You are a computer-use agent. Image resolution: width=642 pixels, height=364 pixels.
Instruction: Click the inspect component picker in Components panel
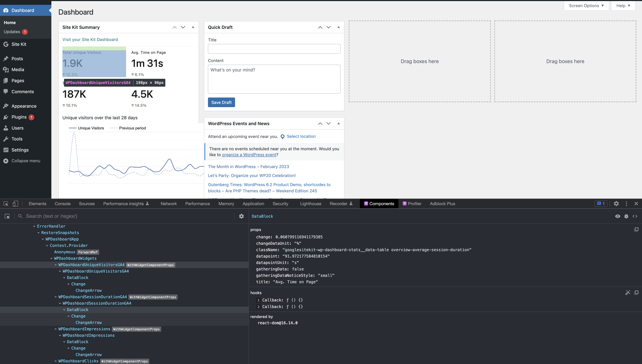point(7,216)
